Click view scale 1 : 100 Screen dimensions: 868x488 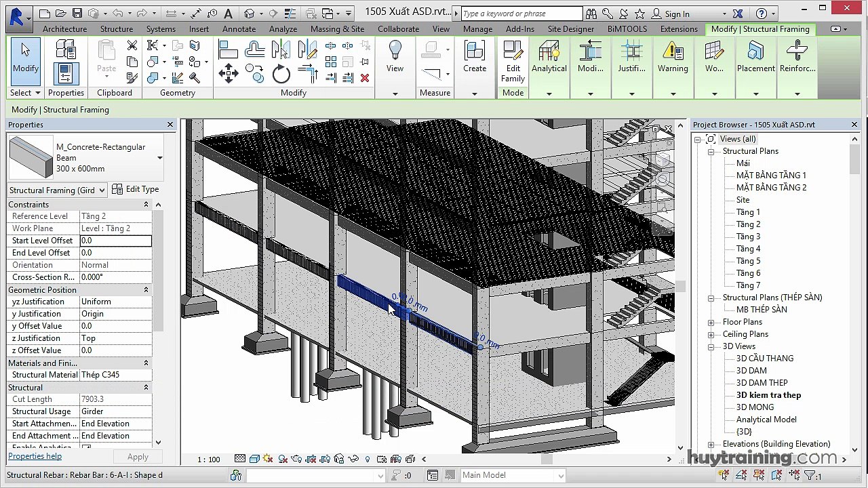(209, 460)
